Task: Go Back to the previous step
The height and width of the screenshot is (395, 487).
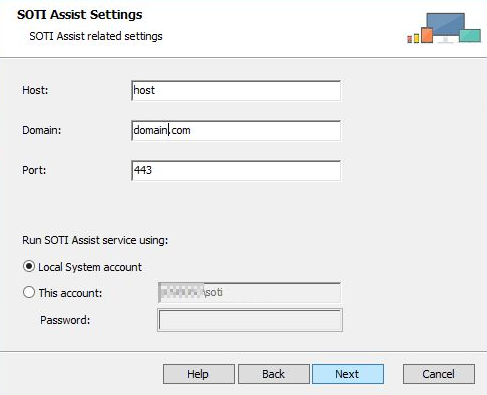Action: coord(274,374)
